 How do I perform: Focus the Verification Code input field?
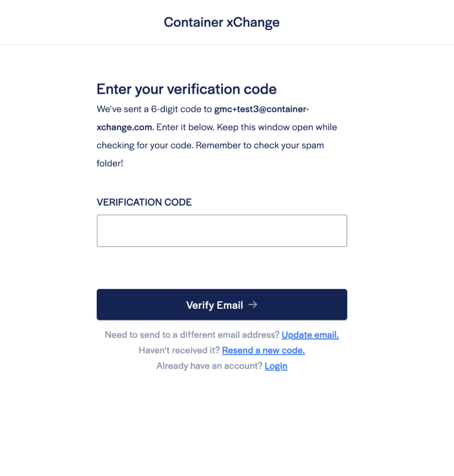coord(222,231)
